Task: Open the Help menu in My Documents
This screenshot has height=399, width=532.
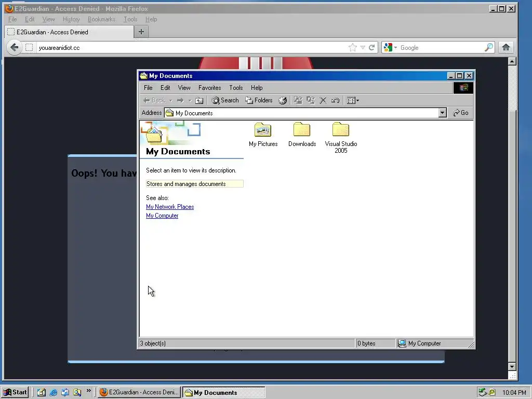Action: pos(257,88)
